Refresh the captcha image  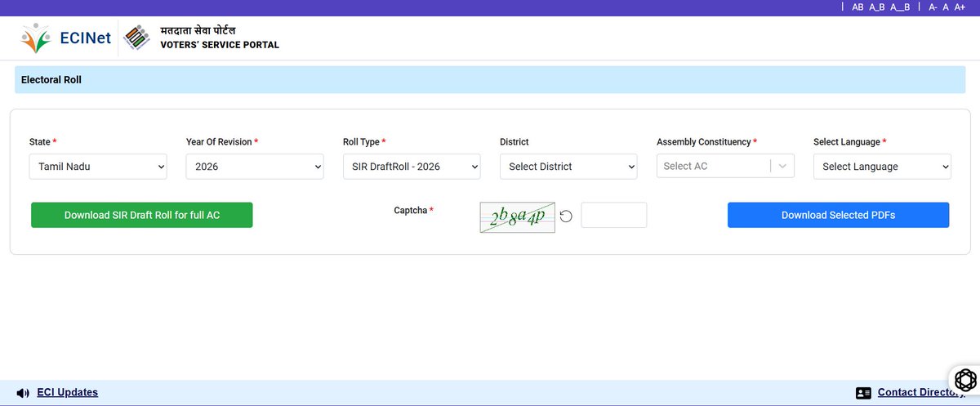566,216
